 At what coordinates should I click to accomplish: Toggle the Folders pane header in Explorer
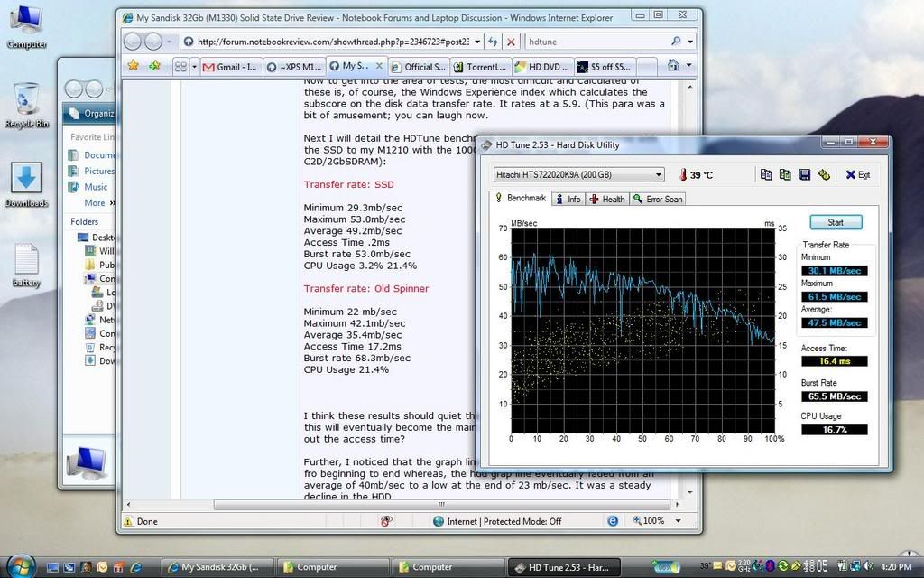point(84,221)
